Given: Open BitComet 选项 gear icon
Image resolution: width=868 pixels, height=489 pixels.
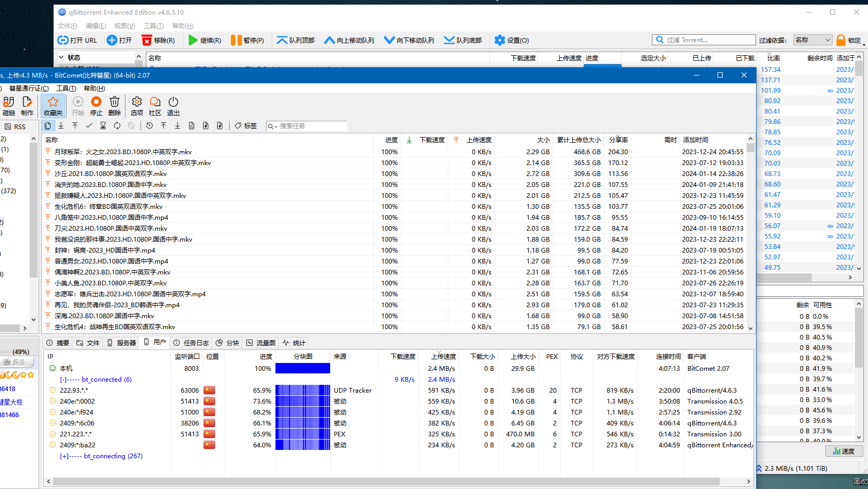Looking at the screenshot, I should [x=137, y=106].
